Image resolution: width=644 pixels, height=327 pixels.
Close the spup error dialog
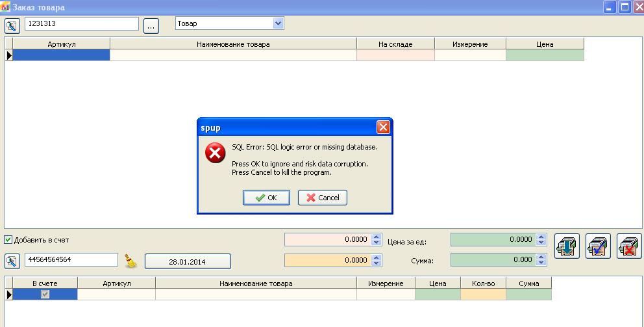tap(383, 128)
